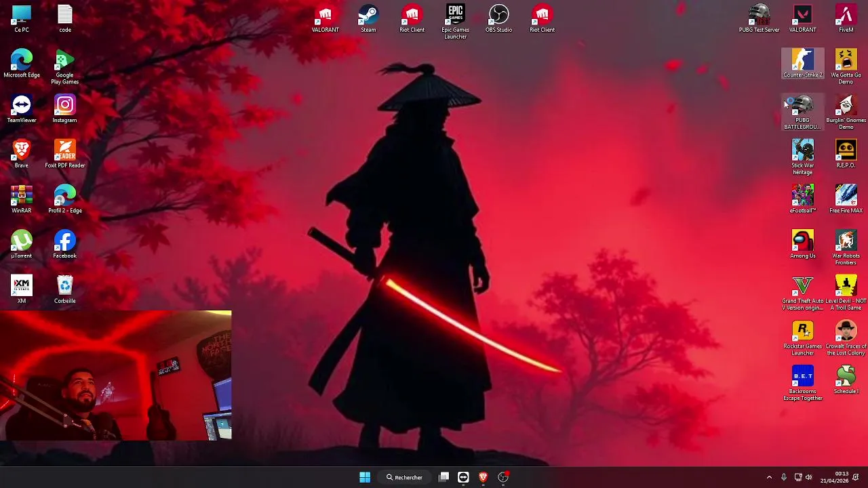
Task: Open Task View on the taskbar
Action: (443, 477)
